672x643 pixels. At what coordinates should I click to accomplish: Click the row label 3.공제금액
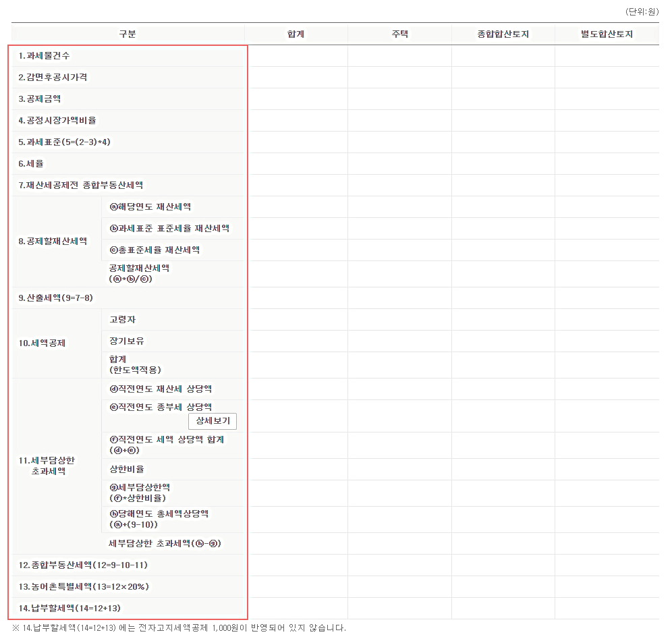(39, 99)
